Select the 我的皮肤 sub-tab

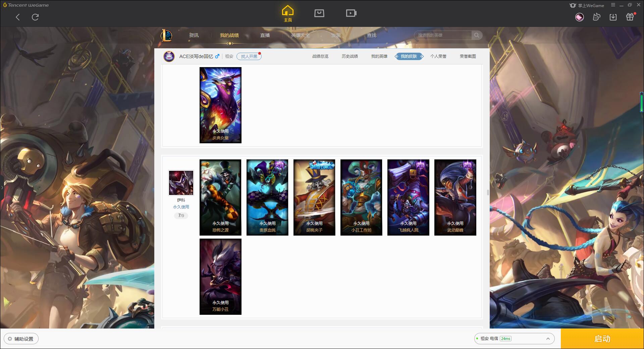(409, 56)
